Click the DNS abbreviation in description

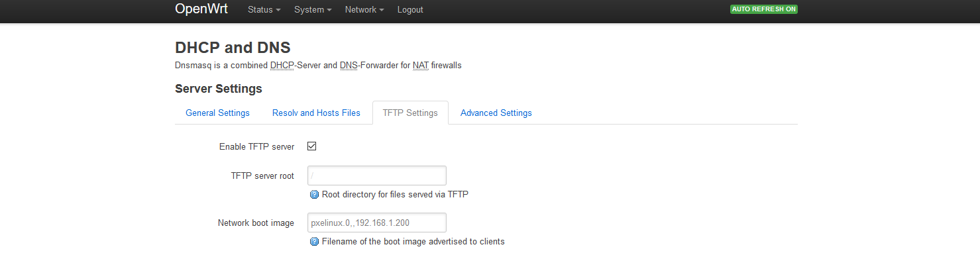click(x=349, y=66)
